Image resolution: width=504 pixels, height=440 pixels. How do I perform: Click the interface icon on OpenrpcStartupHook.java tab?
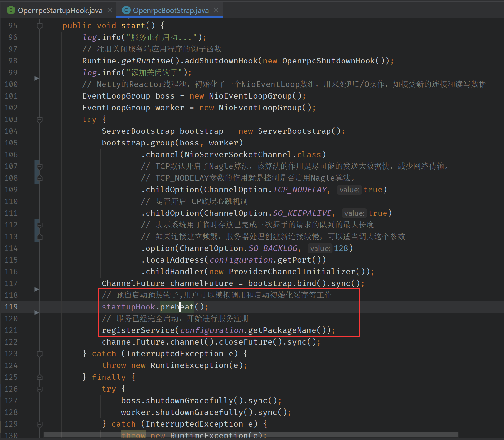(11, 10)
